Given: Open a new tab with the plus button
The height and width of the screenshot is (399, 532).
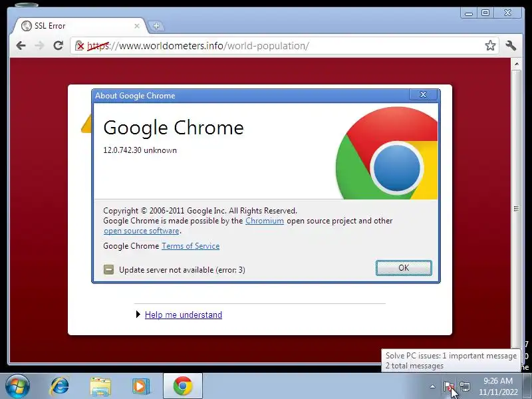Looking at the screenshot, I should point(156,26).
